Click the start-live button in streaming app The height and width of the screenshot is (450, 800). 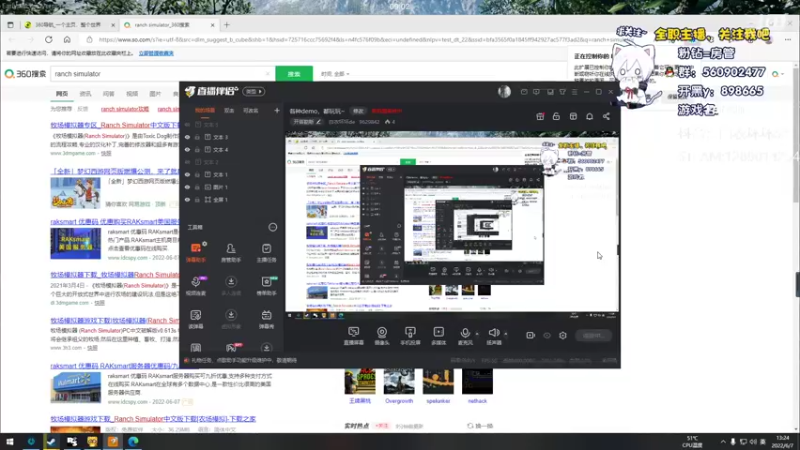click(x=593, y=335)
